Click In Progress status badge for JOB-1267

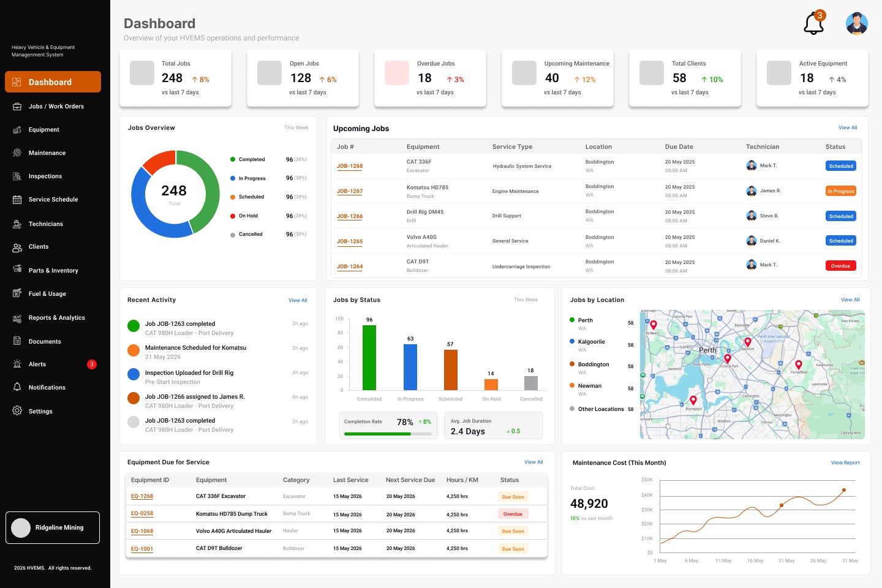[x=841, y=191]
